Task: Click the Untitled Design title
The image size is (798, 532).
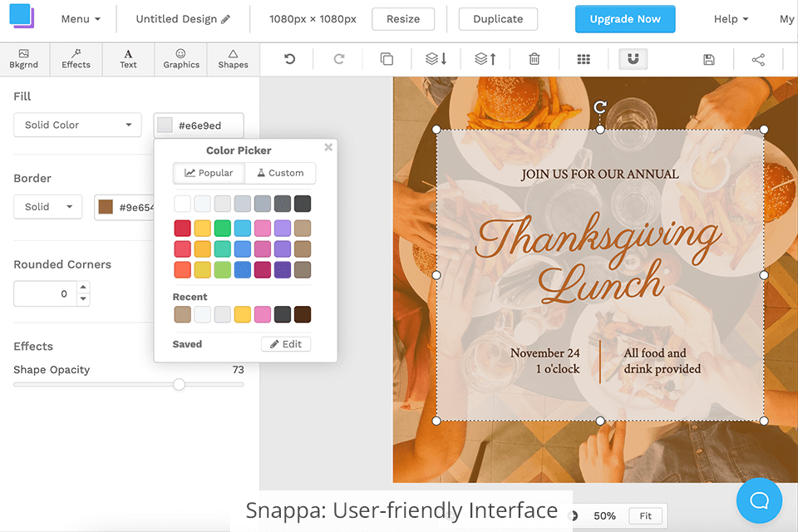Action: click(176, 19)
